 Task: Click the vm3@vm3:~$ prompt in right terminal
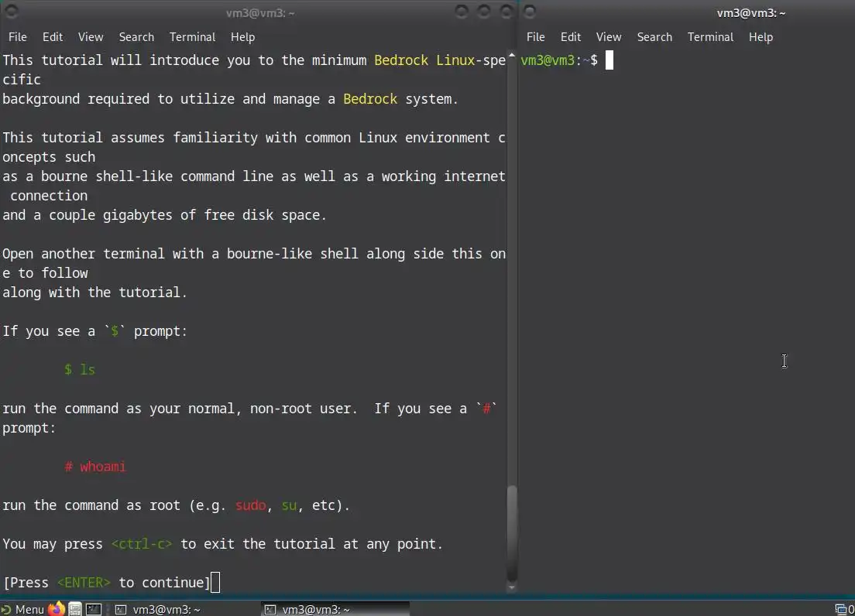click(559, 60)
